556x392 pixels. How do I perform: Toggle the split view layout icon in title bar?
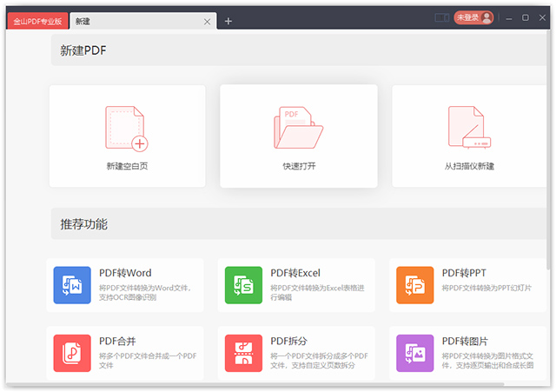click(x=442, y=17)
